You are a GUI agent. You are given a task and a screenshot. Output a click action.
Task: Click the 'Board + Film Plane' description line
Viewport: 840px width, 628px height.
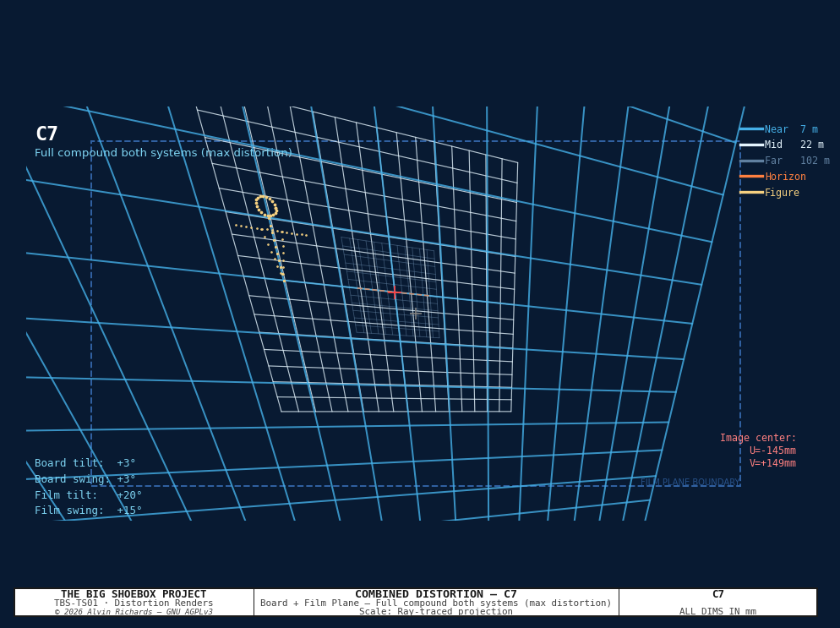click(x=436, y=603)
